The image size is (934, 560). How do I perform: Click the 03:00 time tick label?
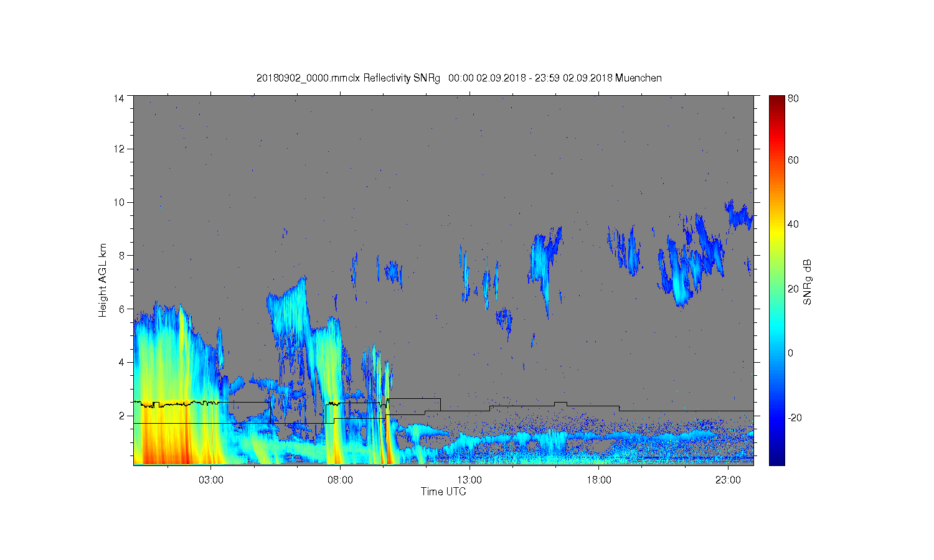[211, 480]
